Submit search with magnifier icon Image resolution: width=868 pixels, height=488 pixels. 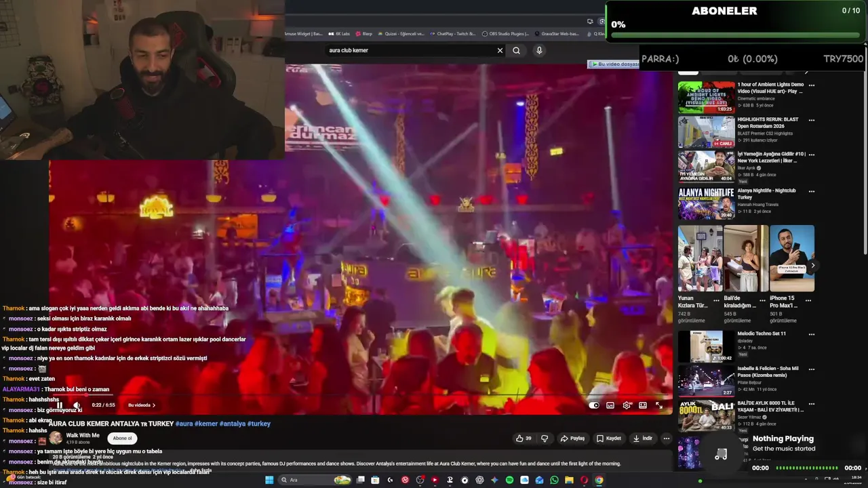516,50
